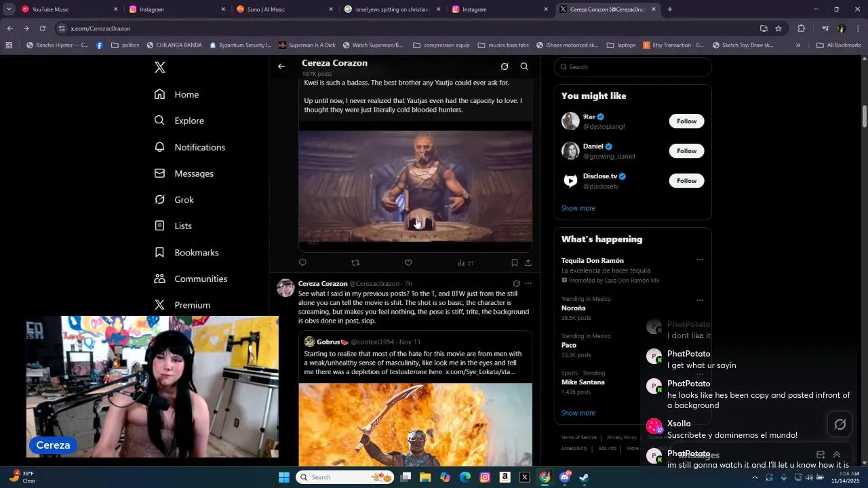Click the profile back arrow
The image size is (868, 488).
point(281,66)
